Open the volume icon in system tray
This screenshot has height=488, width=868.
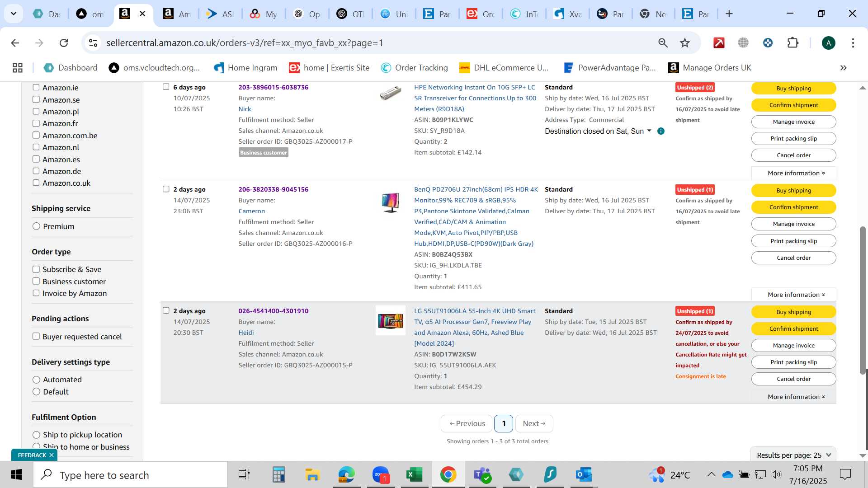tap(776, 474)
